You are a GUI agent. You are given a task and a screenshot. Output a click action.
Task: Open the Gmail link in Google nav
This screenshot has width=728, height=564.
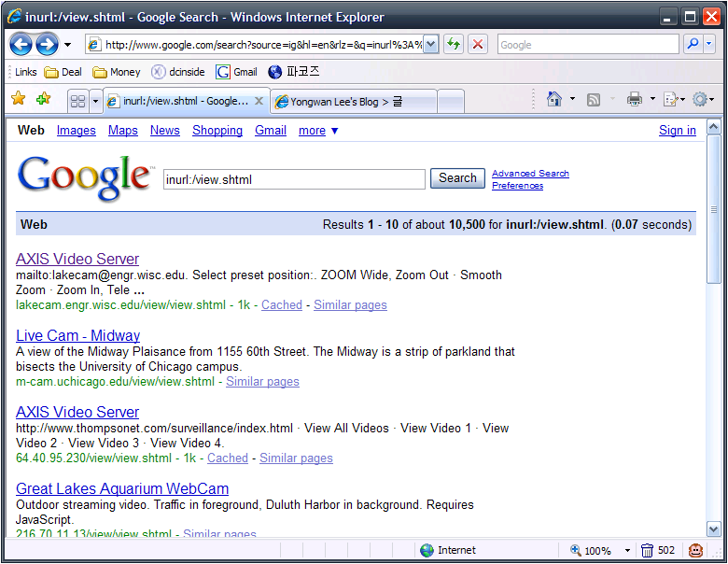pos(271,131)
